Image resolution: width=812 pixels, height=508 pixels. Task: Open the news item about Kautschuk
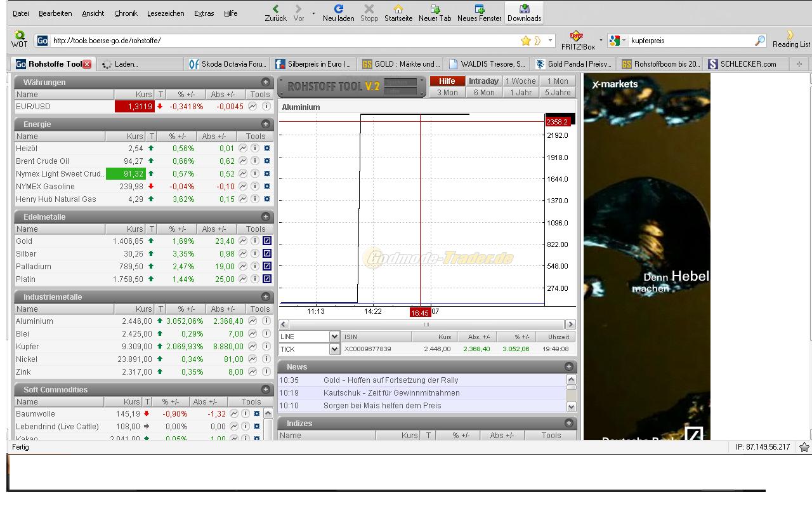(x=391, y=393)
